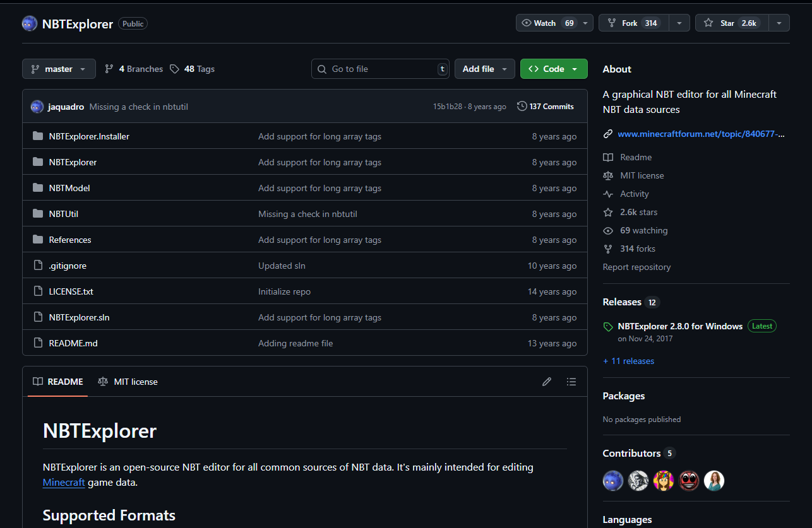Click the .gitignore file icon
812x528 pixels.
38,266
